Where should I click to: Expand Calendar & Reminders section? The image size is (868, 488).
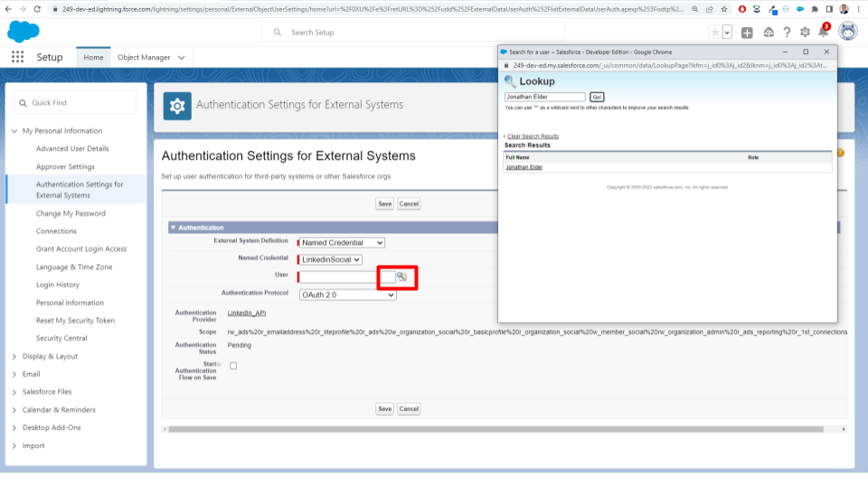[14, 410]
